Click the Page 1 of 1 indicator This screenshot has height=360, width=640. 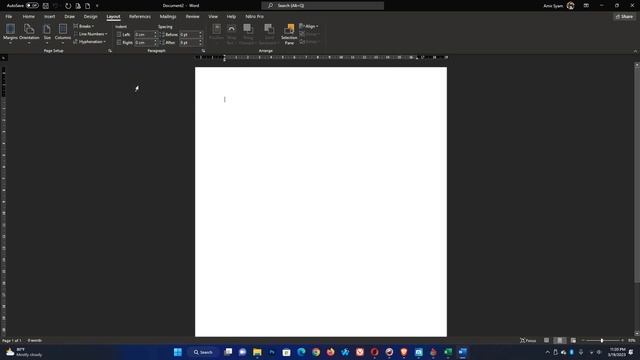tap(12, 340)
